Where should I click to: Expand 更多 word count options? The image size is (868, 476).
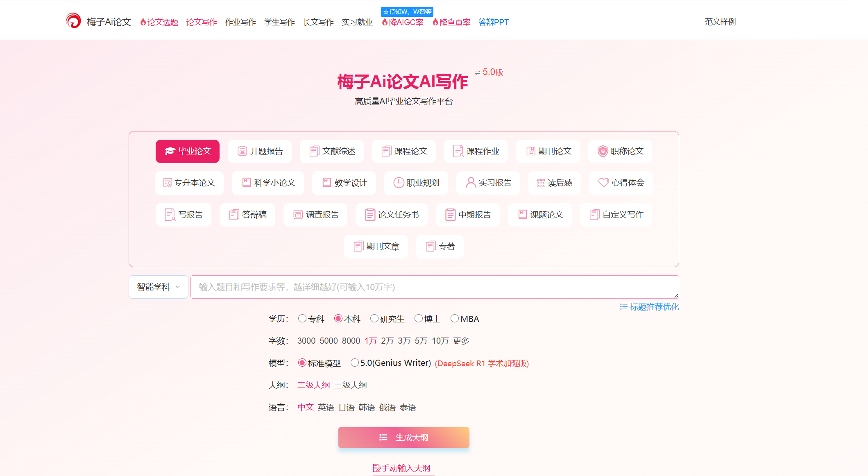tap(460, 340)
